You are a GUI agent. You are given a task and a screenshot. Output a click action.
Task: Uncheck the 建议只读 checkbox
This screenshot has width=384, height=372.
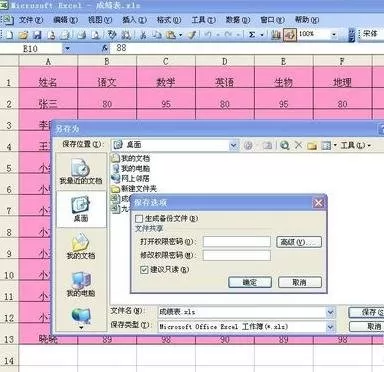144,269
